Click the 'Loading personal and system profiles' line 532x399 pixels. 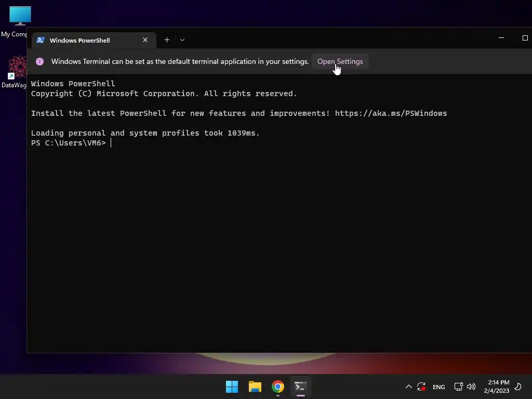coord(145,133)
